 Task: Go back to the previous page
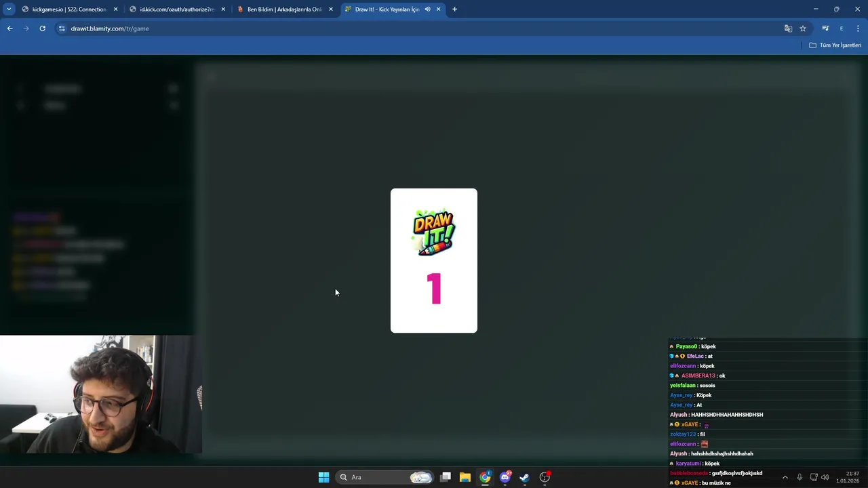[x=9, y=28]
